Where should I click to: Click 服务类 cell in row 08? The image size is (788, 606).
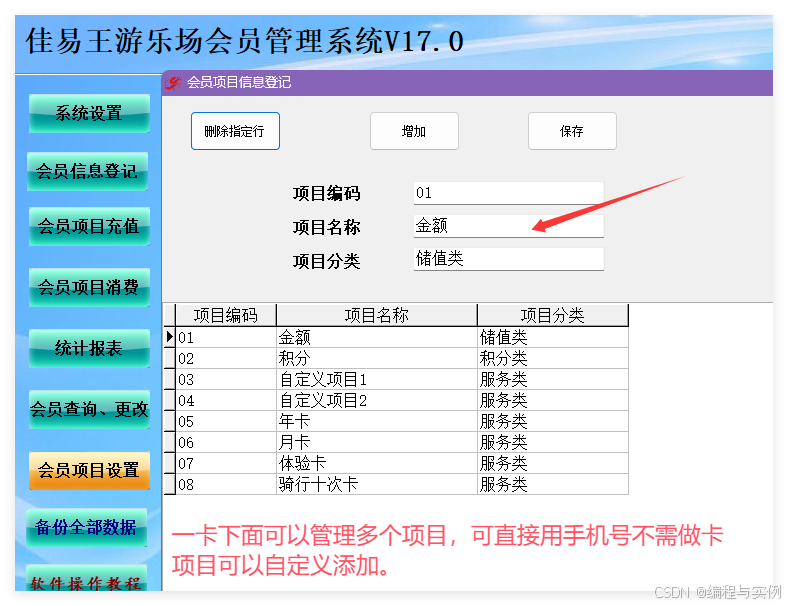(x=553, y=485)
